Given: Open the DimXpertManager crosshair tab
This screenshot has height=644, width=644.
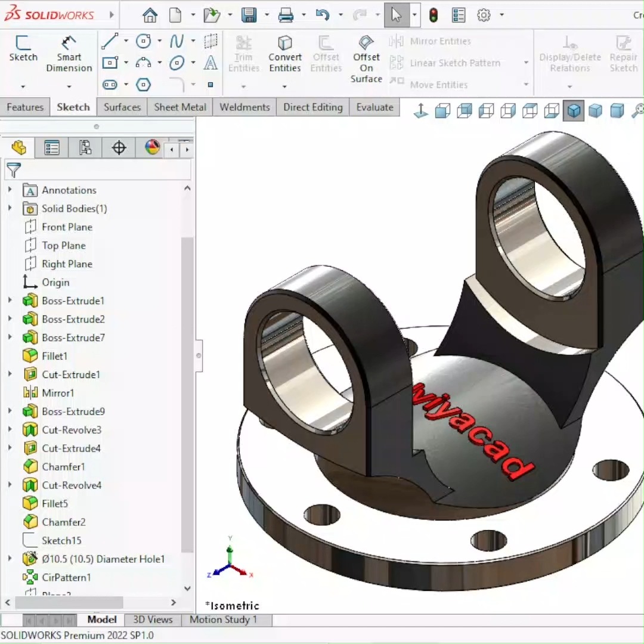Looking at the screenshot, I should tap(119, 148).
